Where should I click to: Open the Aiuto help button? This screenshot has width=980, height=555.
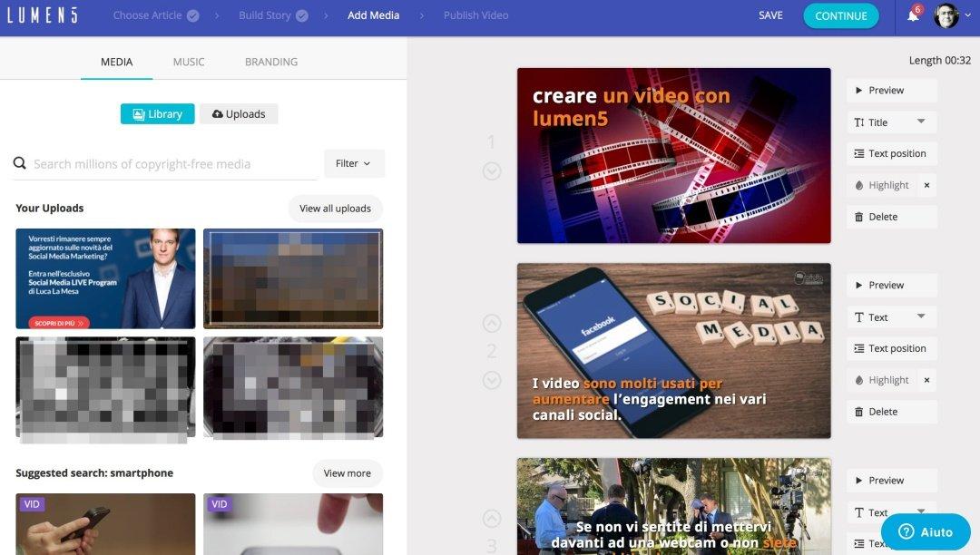click(x=926, y=532)
